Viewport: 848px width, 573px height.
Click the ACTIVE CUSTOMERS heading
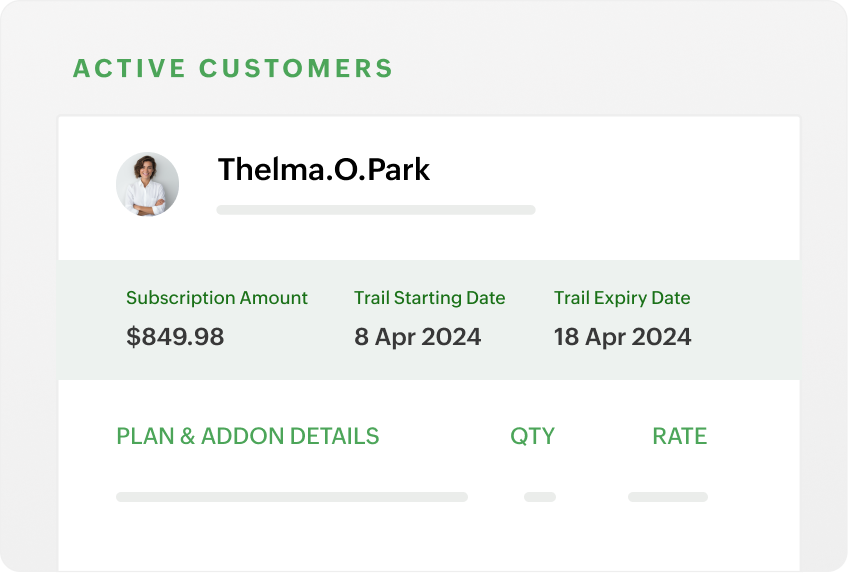click(x=233, y=69)
